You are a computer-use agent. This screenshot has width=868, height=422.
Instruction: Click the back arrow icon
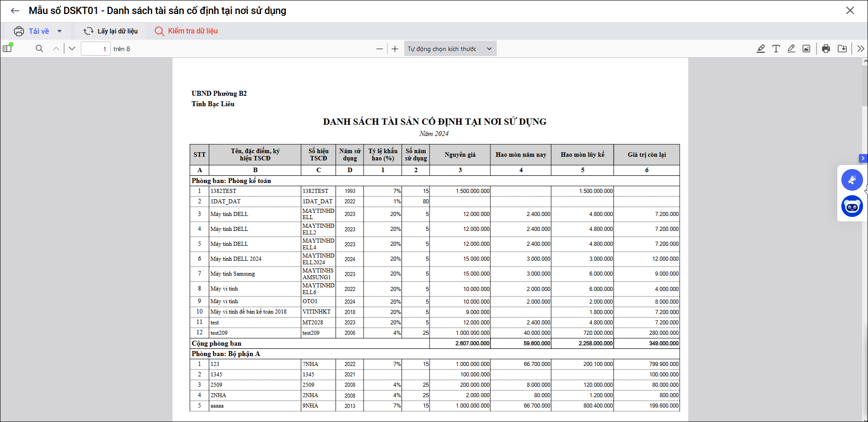pyautogui.click(x=15, y=11)
